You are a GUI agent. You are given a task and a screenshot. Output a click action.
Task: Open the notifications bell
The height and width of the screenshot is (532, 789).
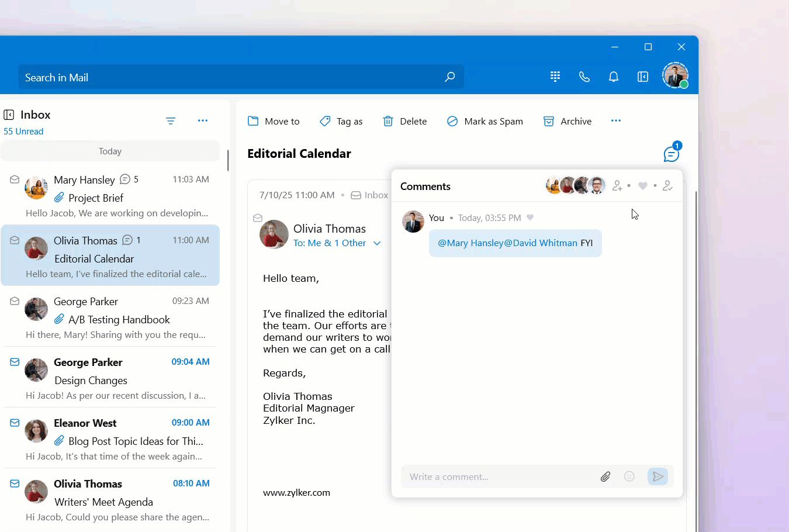[x=614, y=77]
